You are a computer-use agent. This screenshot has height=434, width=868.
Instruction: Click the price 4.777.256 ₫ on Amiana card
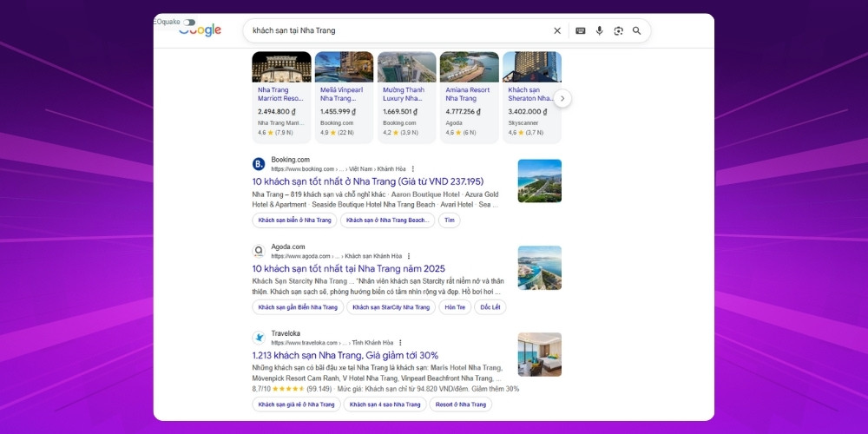click(x=464, y=111)
